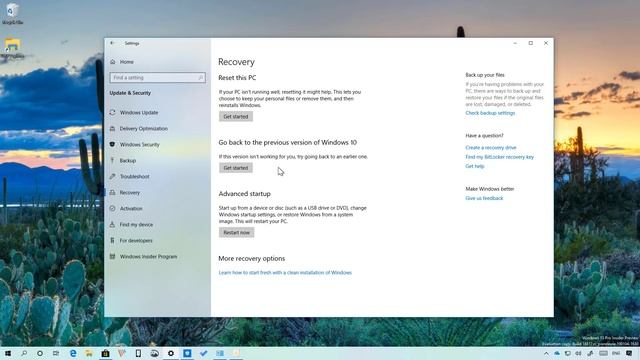Click Get started under Reset this PC
Viewport: 640px width, 360px height.
236,116
